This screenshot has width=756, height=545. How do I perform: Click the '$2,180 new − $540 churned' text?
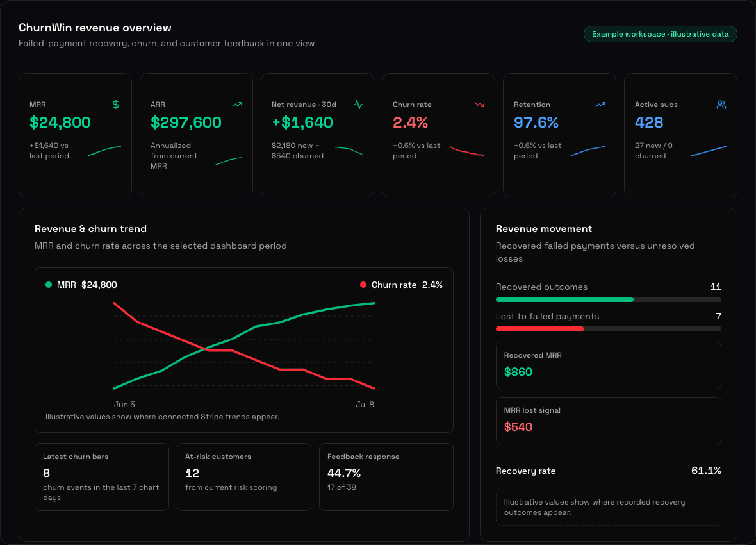coord(297,151)
